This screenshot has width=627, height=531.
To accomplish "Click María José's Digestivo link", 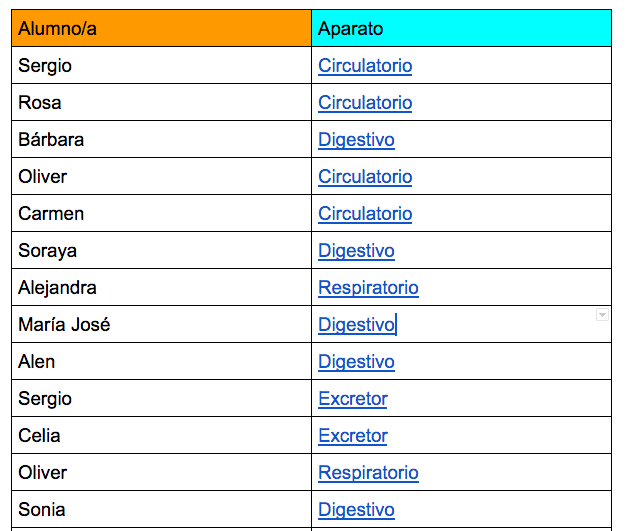I will click(356, 325).
